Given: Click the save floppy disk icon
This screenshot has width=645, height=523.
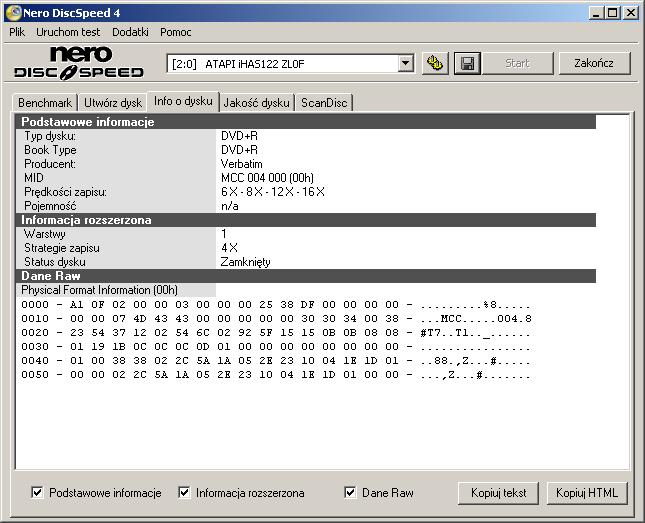Looking at the screenshot, I should (x=467, y=63).
